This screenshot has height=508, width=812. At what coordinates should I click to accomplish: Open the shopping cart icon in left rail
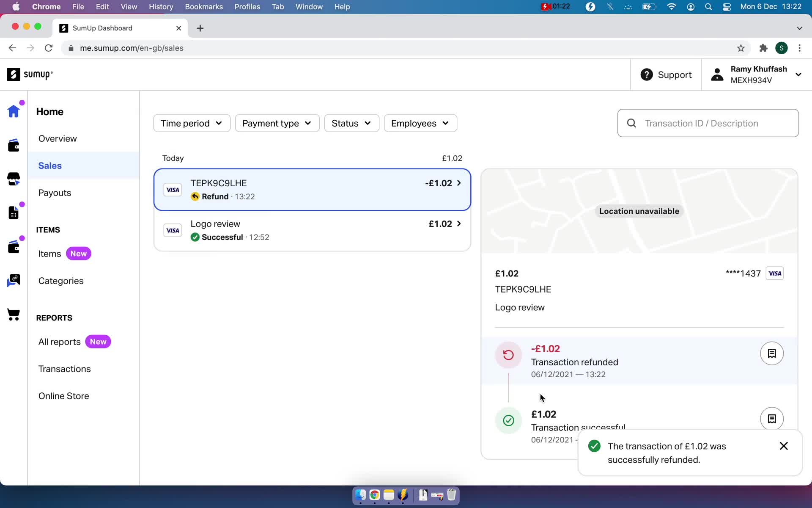14,315
